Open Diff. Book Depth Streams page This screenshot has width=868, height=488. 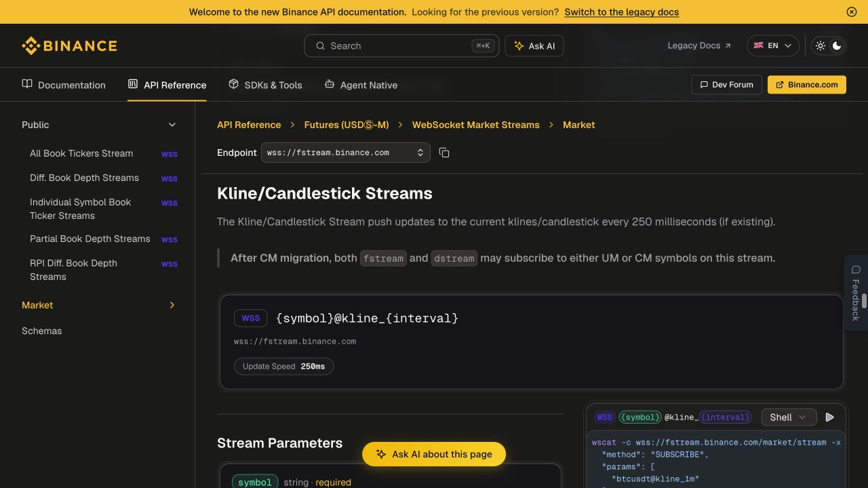click(104, 178)
